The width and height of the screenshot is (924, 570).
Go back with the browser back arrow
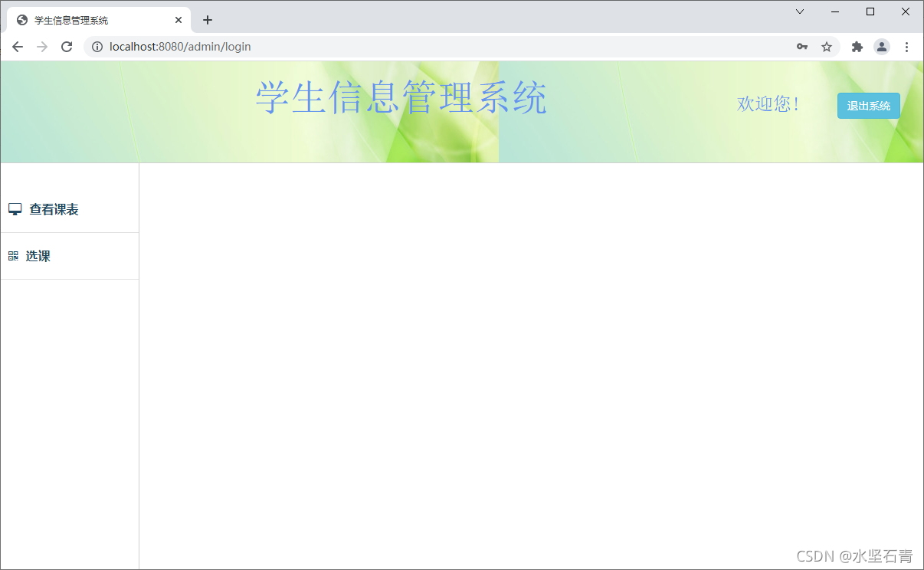point(18,47)
